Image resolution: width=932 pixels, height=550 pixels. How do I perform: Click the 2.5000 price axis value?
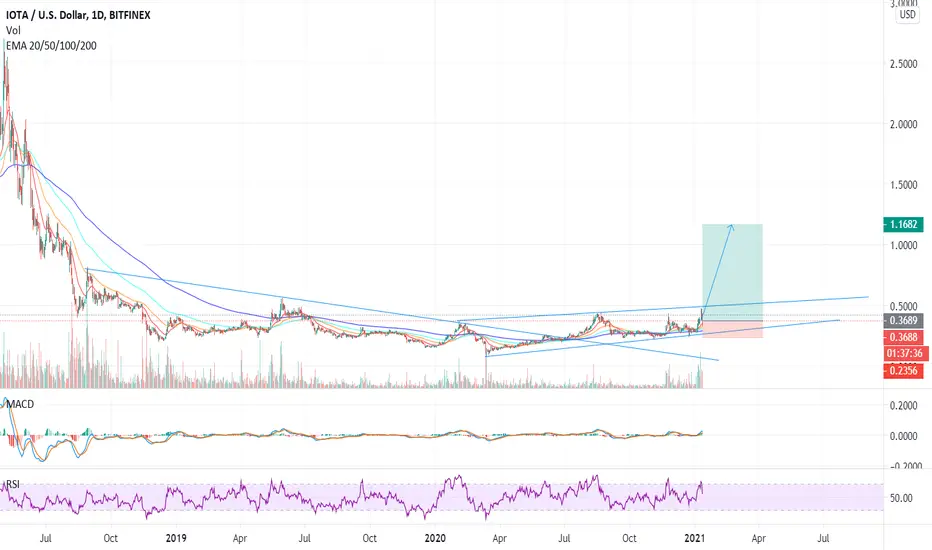tap(903, 64)
